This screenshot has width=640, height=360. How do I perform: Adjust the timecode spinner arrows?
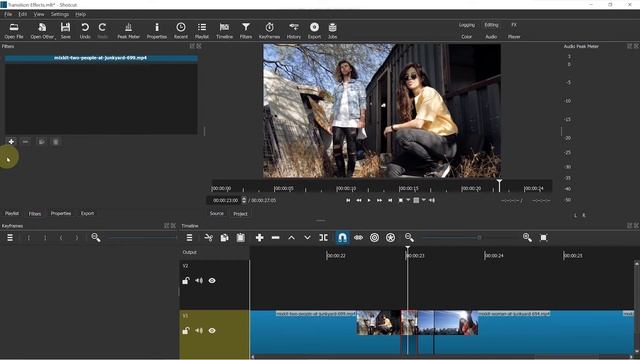(244, 200)
